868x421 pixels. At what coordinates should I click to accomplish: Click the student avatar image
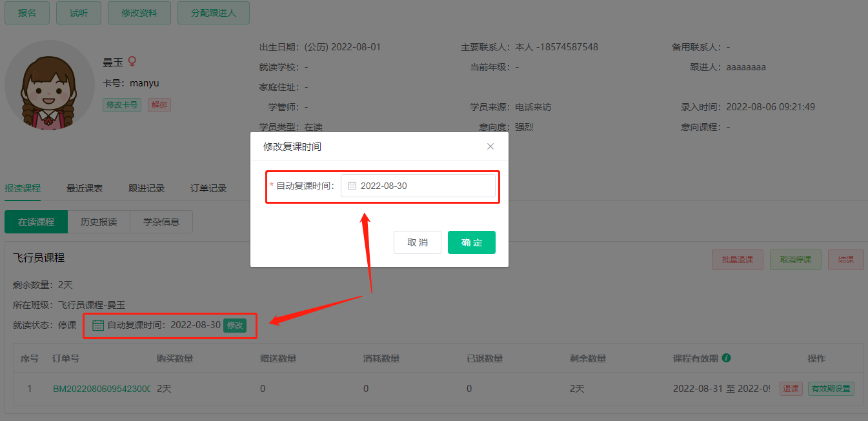(x=50, y=85)
